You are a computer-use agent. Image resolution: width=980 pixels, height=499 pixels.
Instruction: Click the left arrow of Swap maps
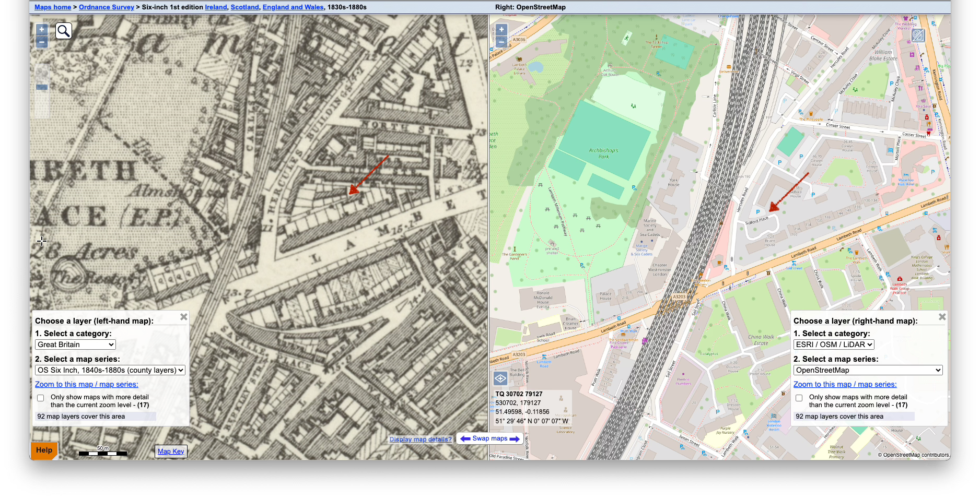tap(465, 439)
